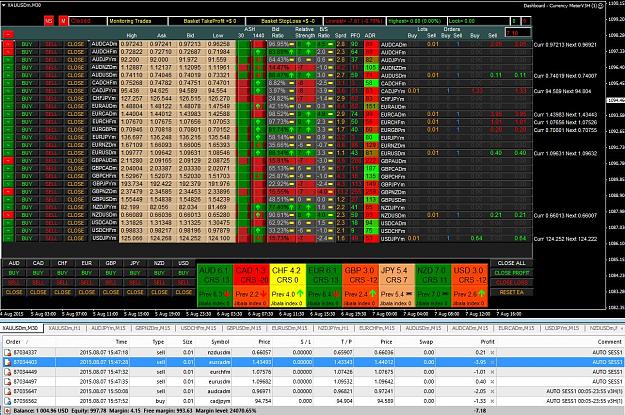This screenshot has width=625, height=415.
Task: Click order 87035647 row icon
Action: 8,391
